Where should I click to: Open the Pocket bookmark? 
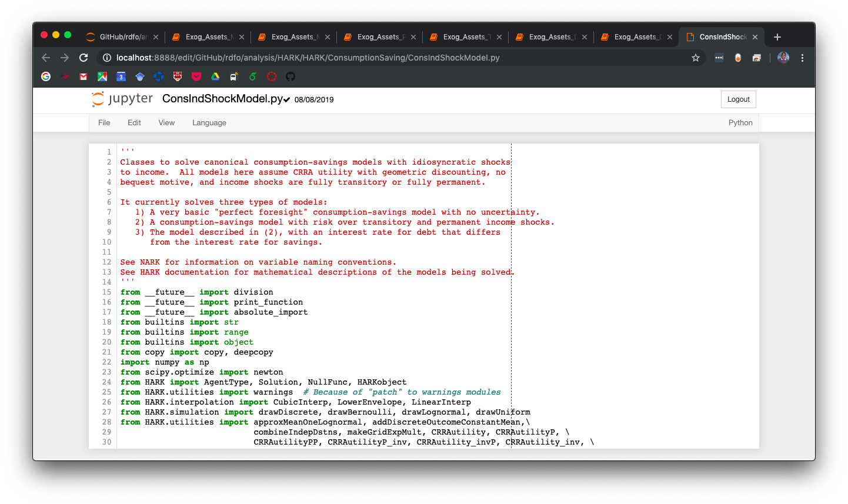coord(196,76)
